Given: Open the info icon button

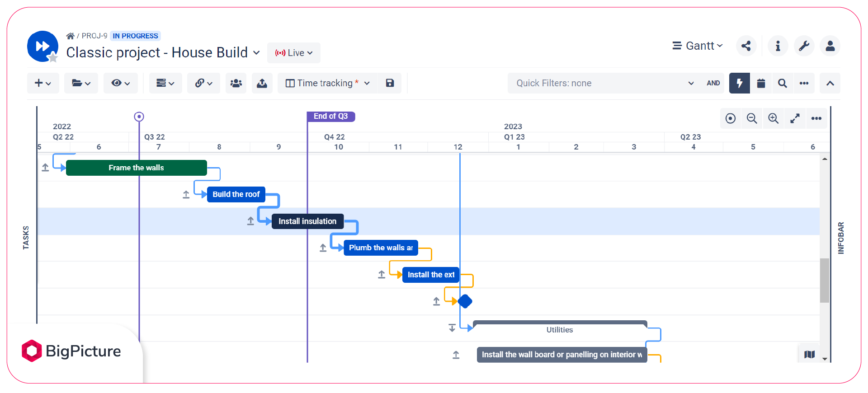Looking at the screenshot, I should pos(778,46).
